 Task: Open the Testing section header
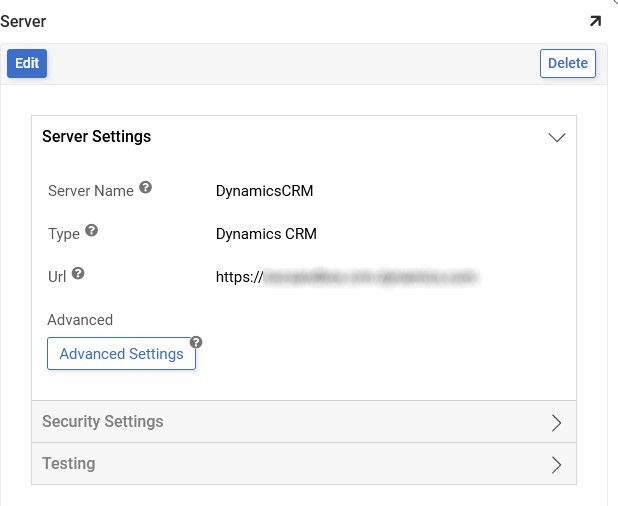click(69, 464)
